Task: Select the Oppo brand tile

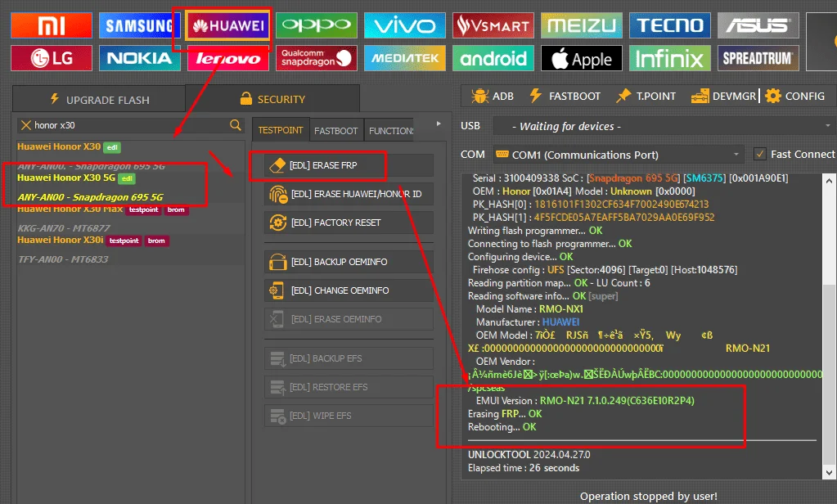Action: point(316,25)
